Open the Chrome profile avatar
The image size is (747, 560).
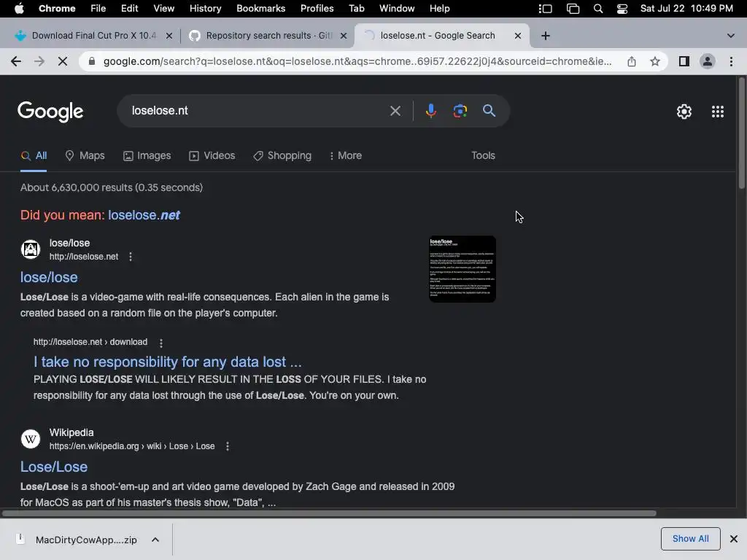coord(708,61)
